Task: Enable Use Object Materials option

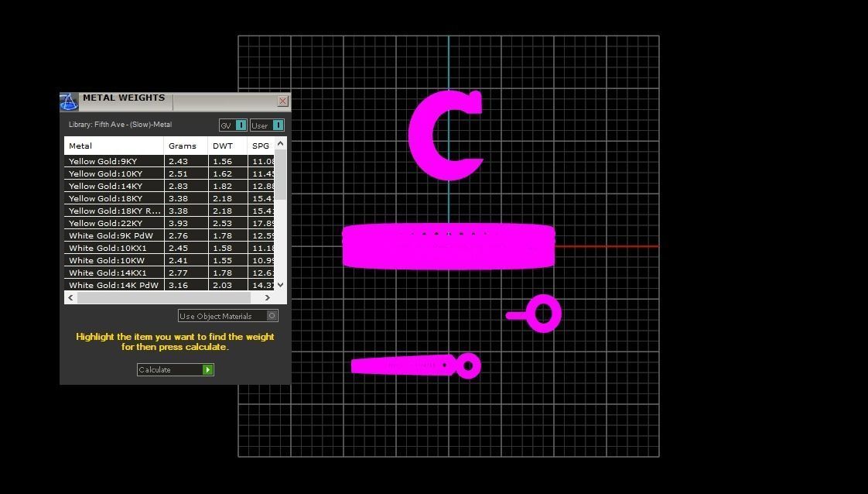Action: pos(228,316)
